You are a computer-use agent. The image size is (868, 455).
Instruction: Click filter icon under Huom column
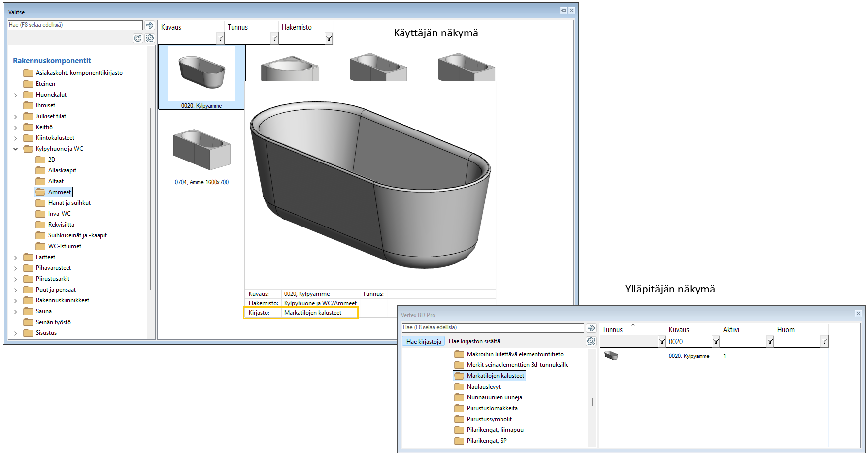pos(824,341)
